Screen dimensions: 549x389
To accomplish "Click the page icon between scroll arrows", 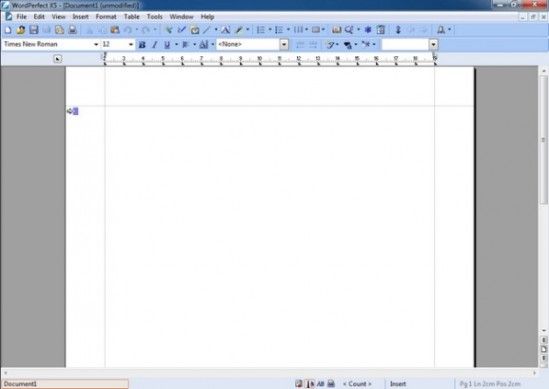I will 544,349.
